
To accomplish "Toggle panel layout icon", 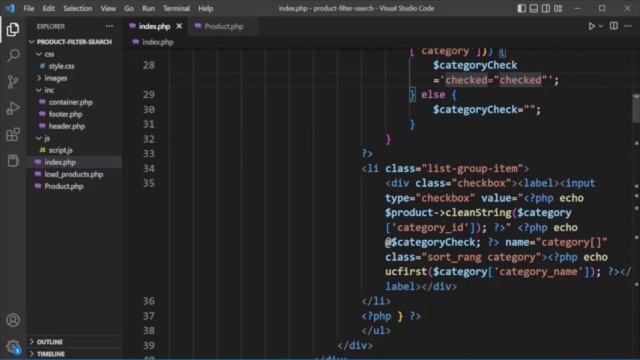I will 533,9.
